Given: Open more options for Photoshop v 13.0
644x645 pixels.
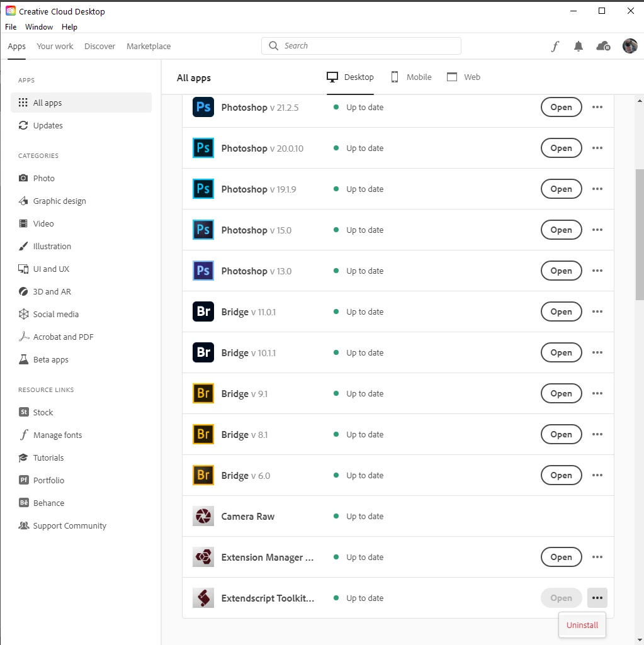Looking at the screenshot, I should [597, 271].
